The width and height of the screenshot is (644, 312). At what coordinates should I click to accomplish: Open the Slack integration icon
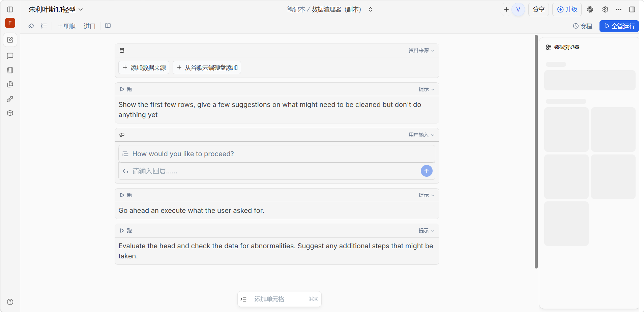pyautogui.click(x=590, y=9)
